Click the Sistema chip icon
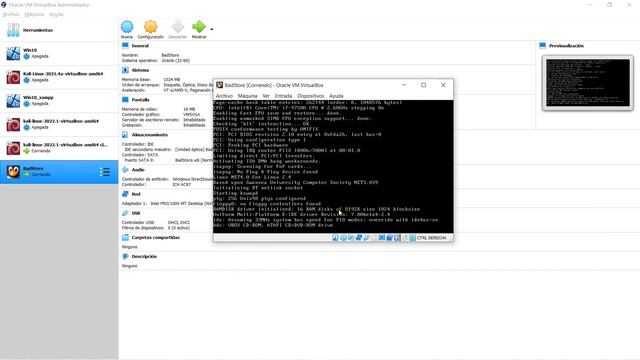Image resolution: width=640 pixels, height=360 pixels. tap(125, 70)
